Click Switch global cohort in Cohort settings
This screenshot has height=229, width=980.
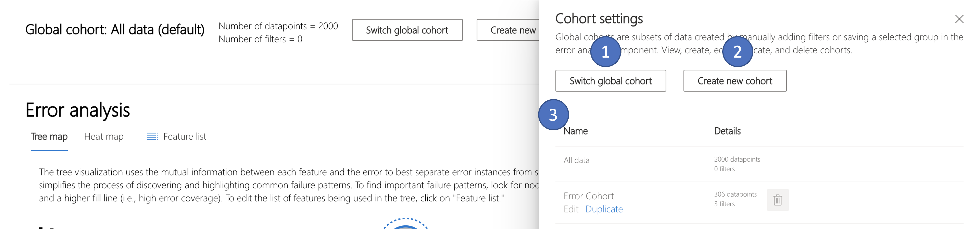(610, 81)
